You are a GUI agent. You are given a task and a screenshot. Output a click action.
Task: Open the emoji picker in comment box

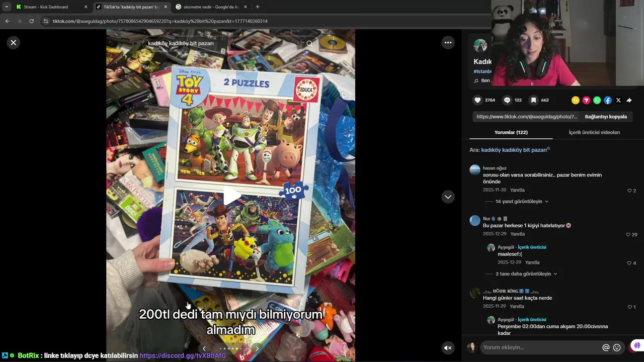click(617, 347)
